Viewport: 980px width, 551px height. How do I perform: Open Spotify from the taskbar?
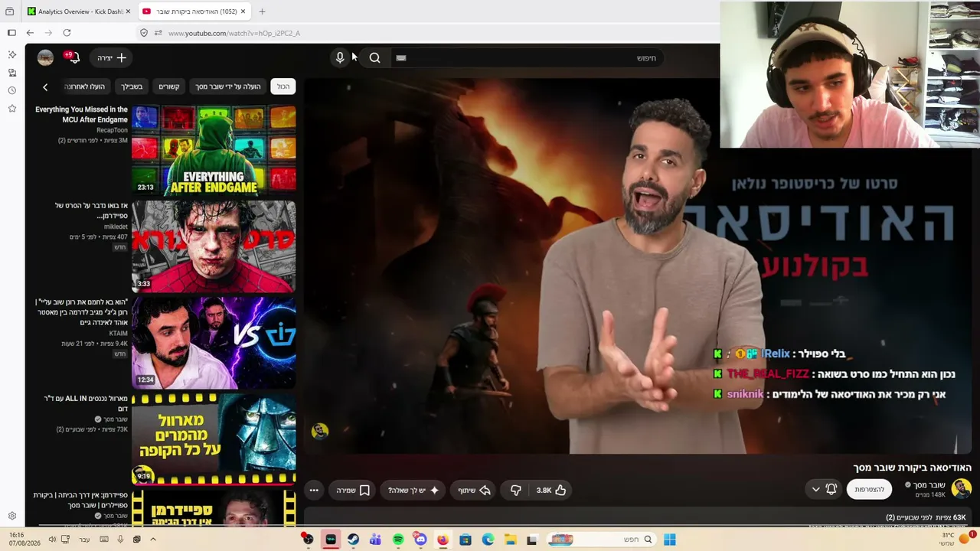[398, 540]
